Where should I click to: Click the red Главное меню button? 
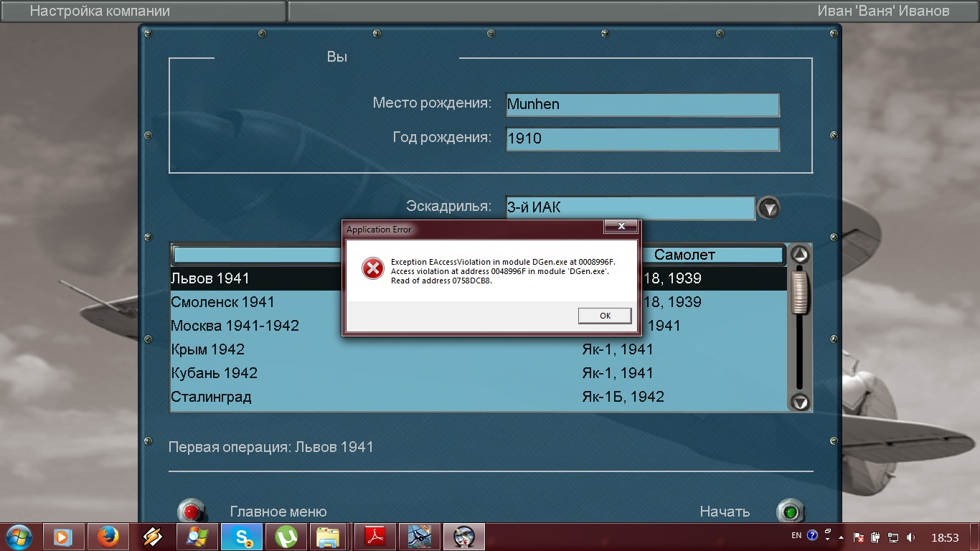[x=191, y=512]
